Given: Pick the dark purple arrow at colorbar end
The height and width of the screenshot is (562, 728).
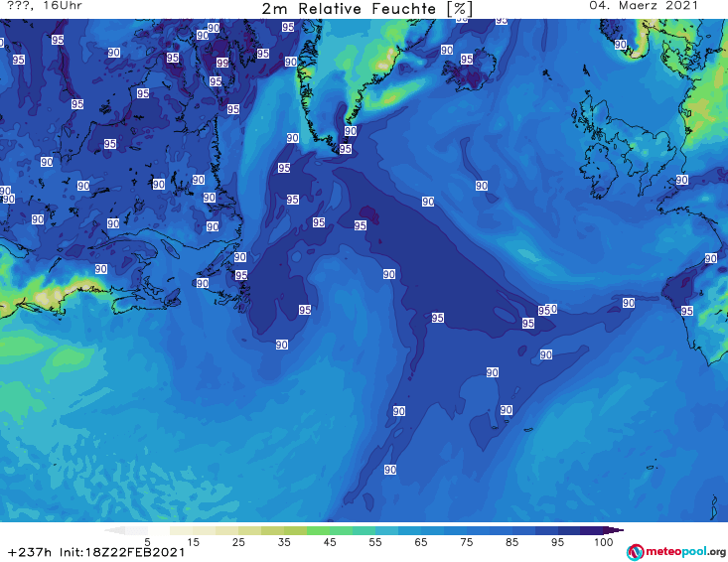Looking at the screenshot, I should [616, 530].
